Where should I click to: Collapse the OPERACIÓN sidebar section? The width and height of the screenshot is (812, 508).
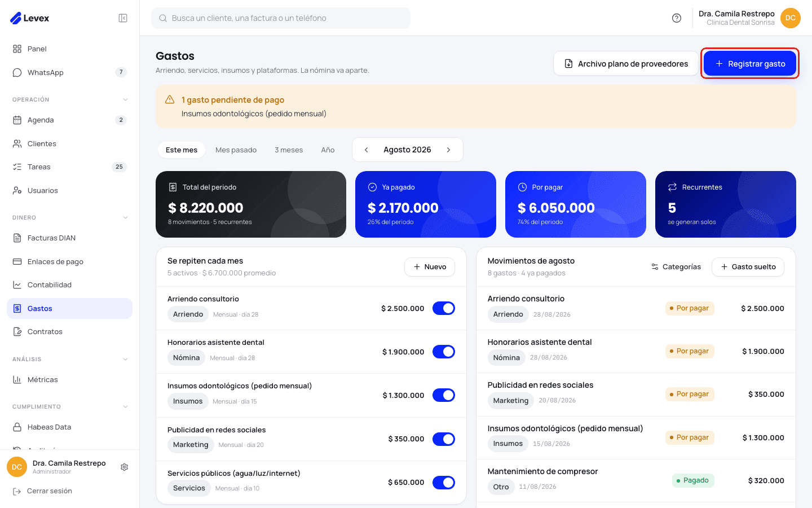(125, 100)
